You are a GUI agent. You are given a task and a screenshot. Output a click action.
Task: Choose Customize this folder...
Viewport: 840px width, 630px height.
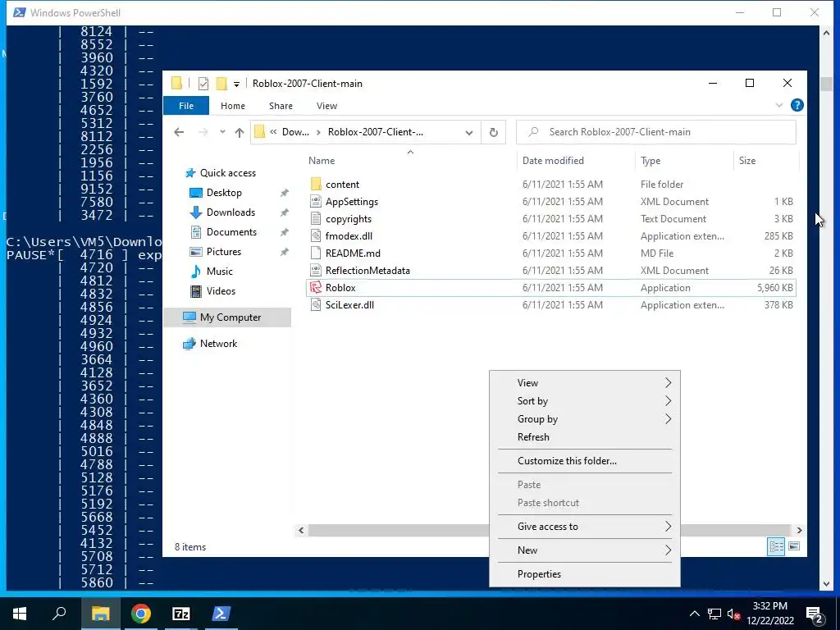tap(584, 461)
